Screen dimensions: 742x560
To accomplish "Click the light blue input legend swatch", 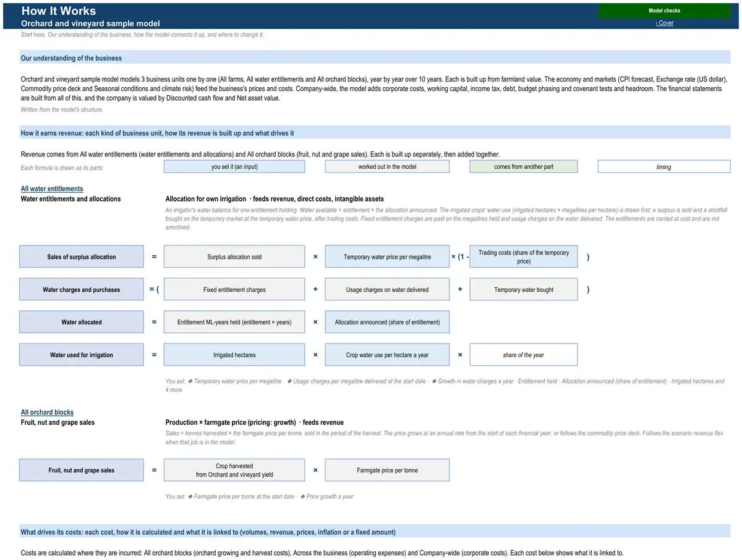I will (234, 167).
